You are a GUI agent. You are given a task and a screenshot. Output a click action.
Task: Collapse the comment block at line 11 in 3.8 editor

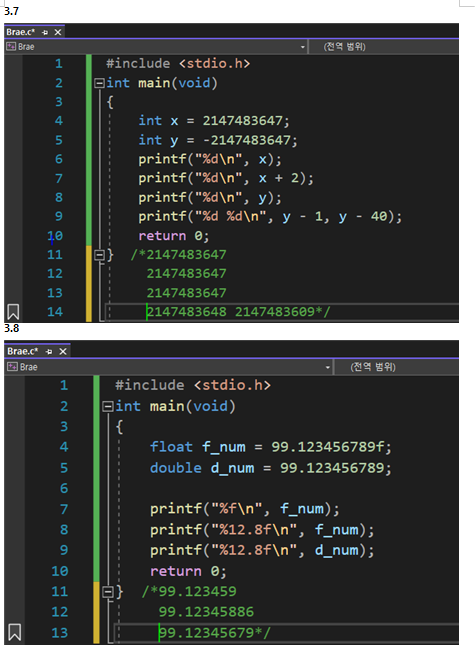[x=108, y=592]
